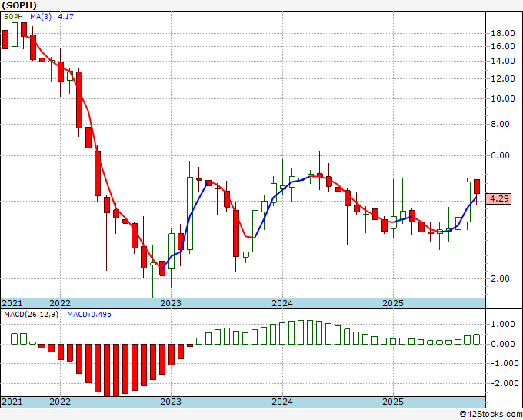Image resolution: width=523 pixels, height=420 pixels.
Task: Click the MACD:0.495 value label
Action: coord(89,315)
